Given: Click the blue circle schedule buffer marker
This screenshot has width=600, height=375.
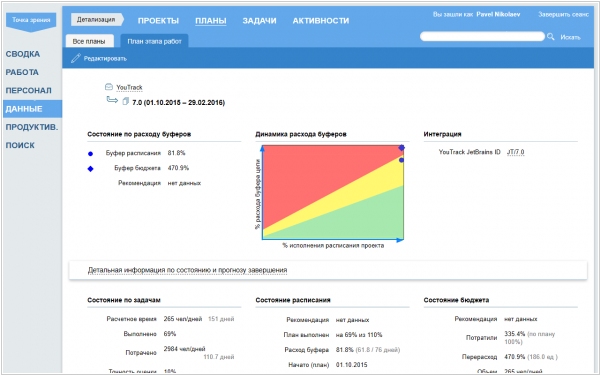Looking at the screenshot, I should (x=90, y=154).
